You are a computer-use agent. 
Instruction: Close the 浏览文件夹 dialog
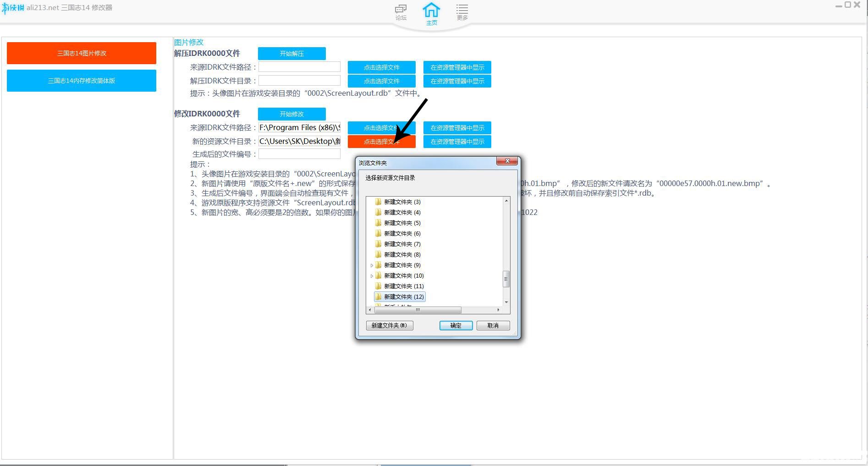tap(507, 161)
